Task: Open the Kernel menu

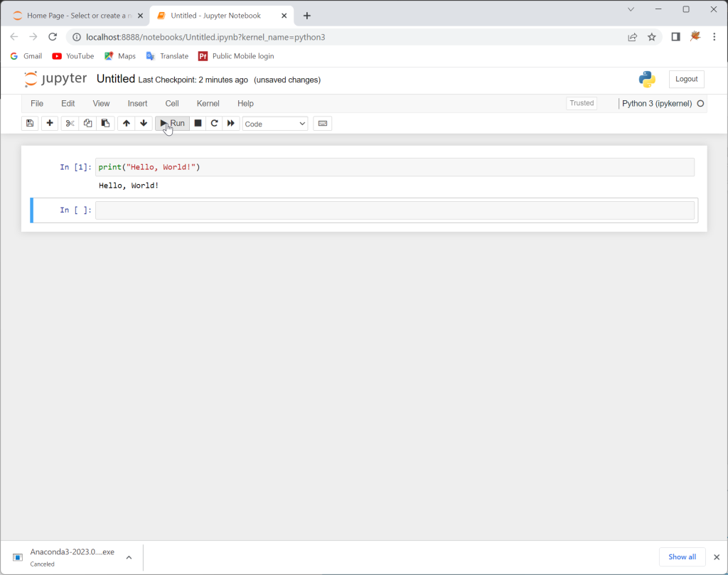Action: click(x=208, y=104)
